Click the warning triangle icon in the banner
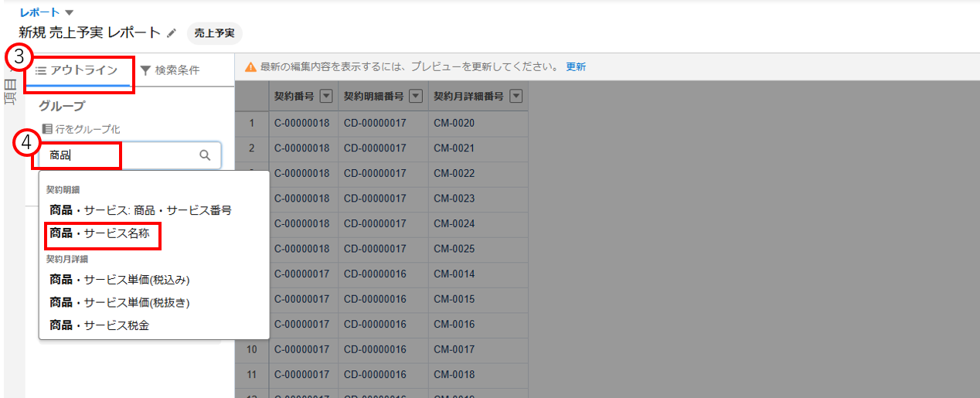The image size is (980, 398). pos(250,67)
